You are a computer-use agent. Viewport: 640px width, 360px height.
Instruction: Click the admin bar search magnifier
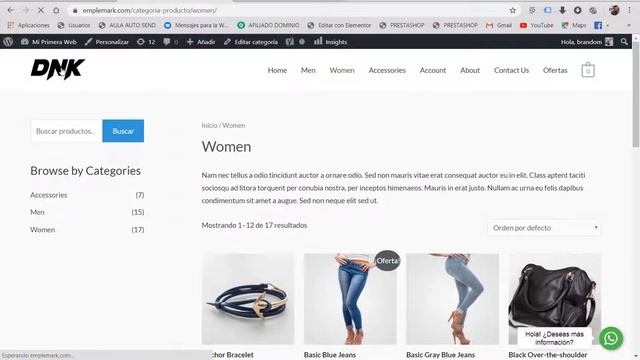pyautogui.click(x=624, y=42)
